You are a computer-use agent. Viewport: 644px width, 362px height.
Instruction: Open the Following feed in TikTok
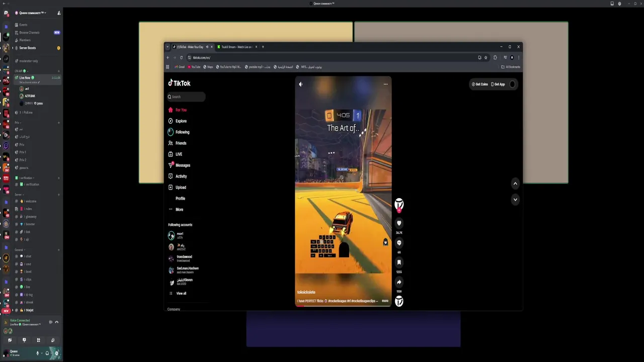(179, 132)
